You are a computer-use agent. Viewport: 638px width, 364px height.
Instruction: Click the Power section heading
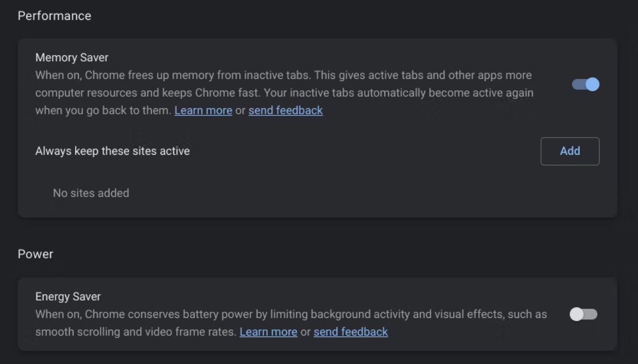pyautogui.click(x=35, y=254)
